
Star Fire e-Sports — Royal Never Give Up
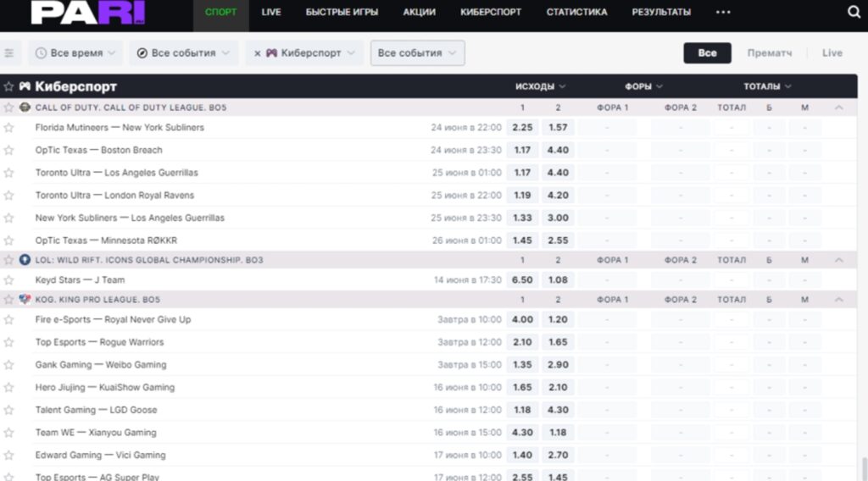(8, 320)
